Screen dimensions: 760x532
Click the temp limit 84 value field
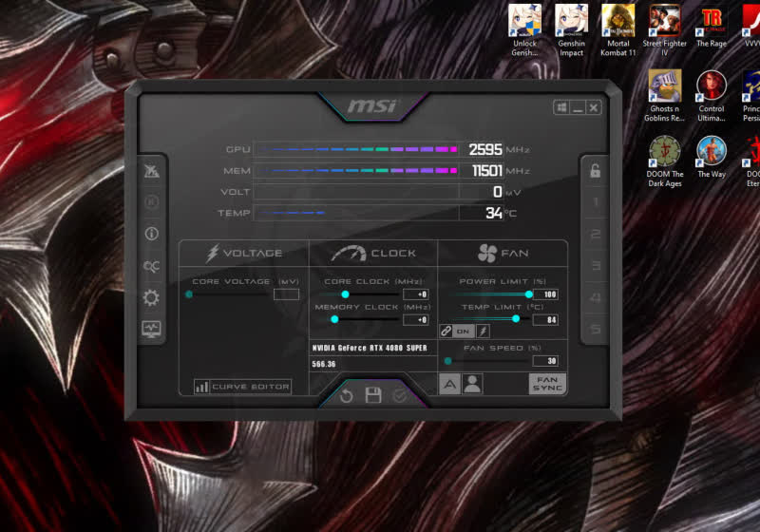pyautogui.click(x=545, y=320)
